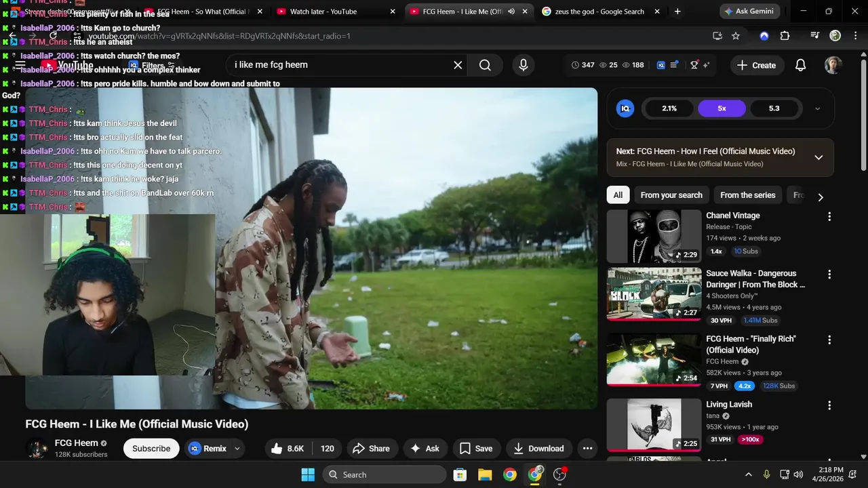Viewport: 868px width, 488px height.
Task: Open FCG Heem channel avatar
Action: coord(37,449)
